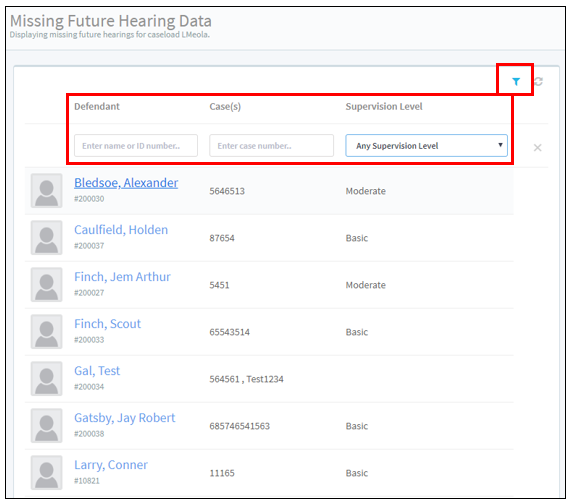Sort by Supervision Level column header

pyautogui.click(x=384, y=106)
